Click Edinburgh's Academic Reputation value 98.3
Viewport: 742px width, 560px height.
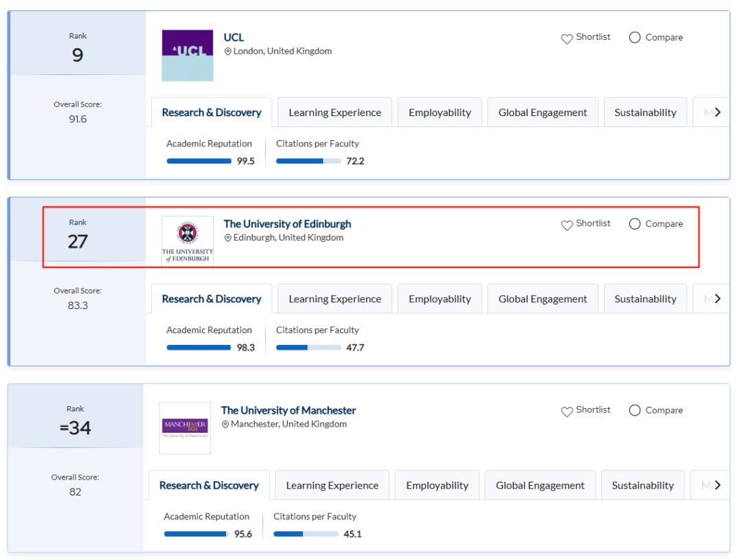pos(245,348)
